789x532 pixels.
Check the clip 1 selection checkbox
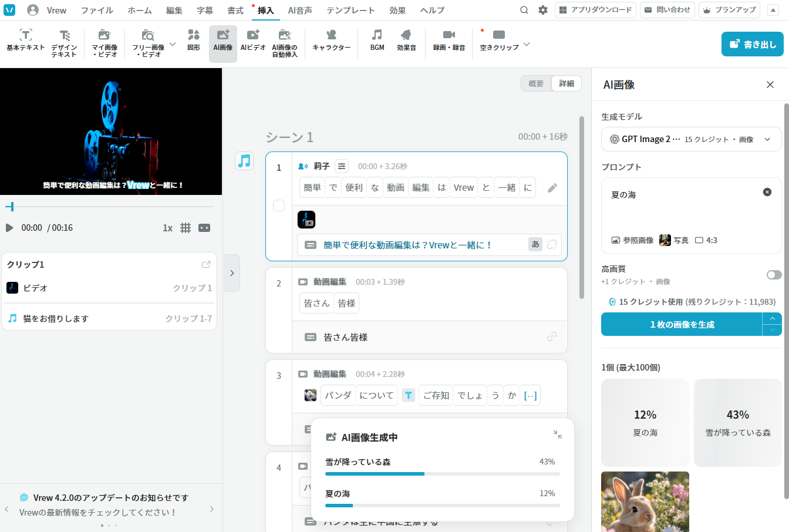[x=279, y=206]
